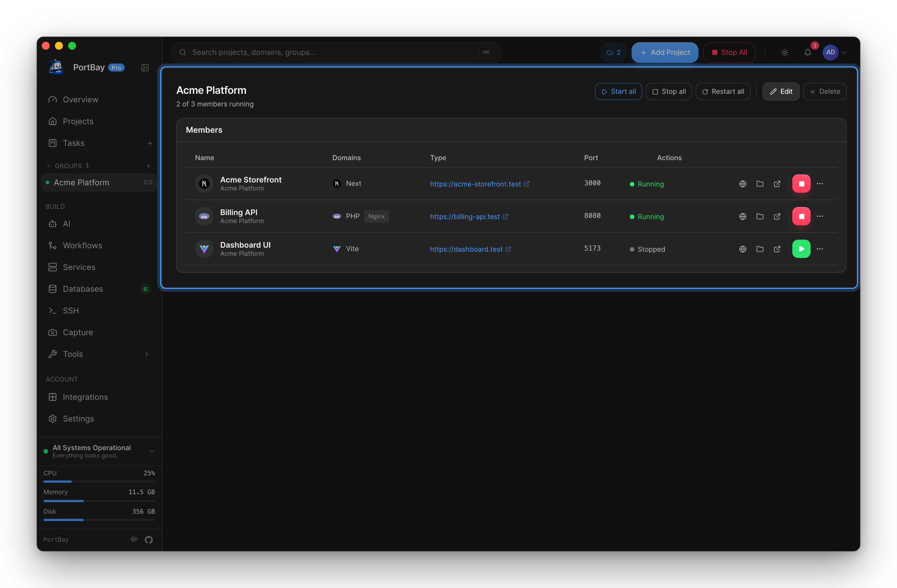Open globe icon for Billing API

click(743, 216)
